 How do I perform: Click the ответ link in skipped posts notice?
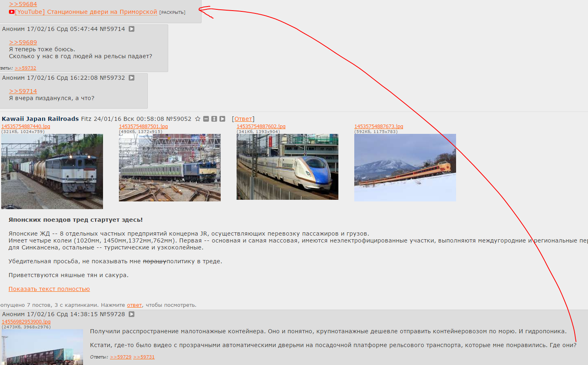point(134,305)
